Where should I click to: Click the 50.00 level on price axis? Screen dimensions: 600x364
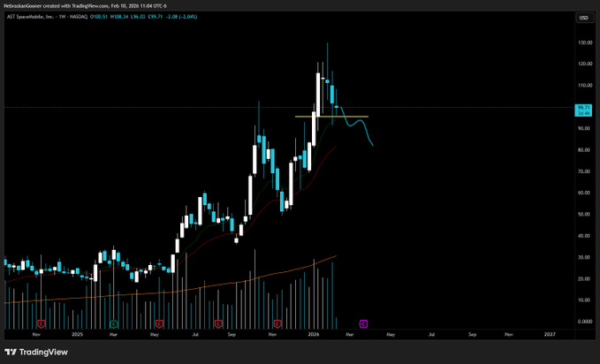point(583,215)
